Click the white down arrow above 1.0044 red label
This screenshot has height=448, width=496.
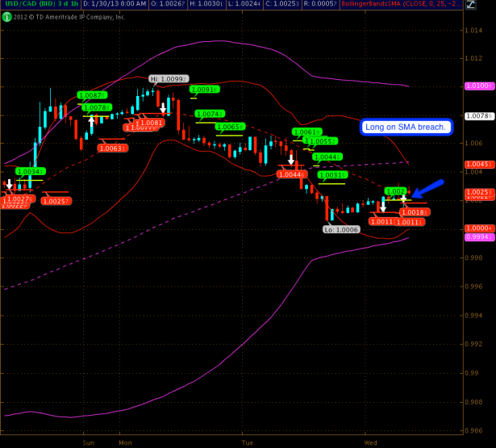pos(290,158)
